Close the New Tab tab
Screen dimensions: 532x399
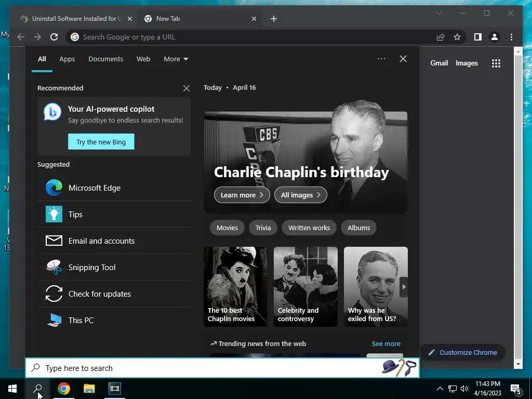click(x=254, y=19)
